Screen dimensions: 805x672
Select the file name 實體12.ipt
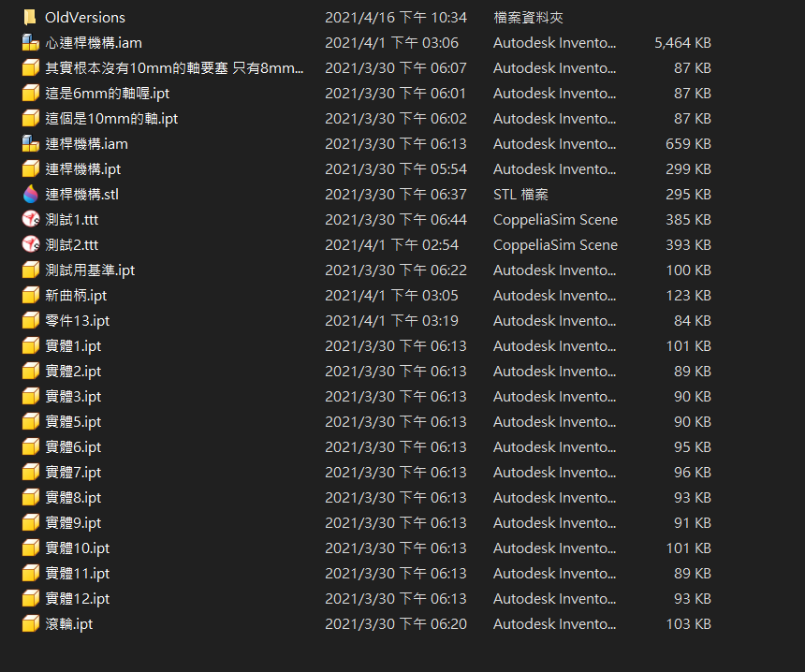click(x=77, y=598)
